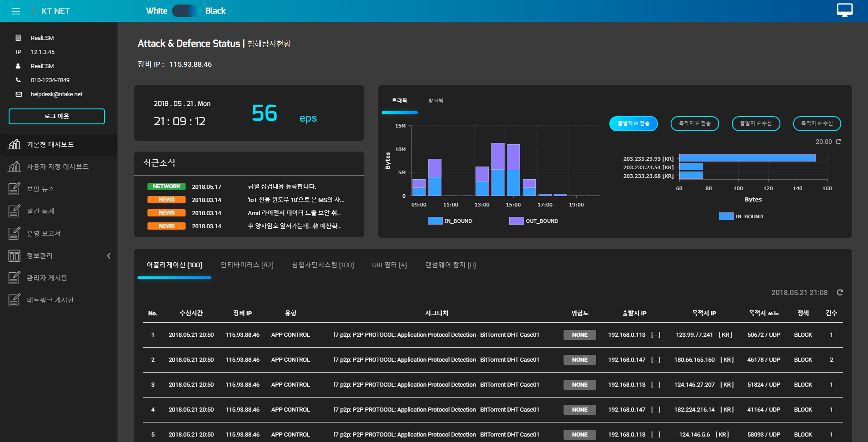Click the monitor display icon

[844, 10]
